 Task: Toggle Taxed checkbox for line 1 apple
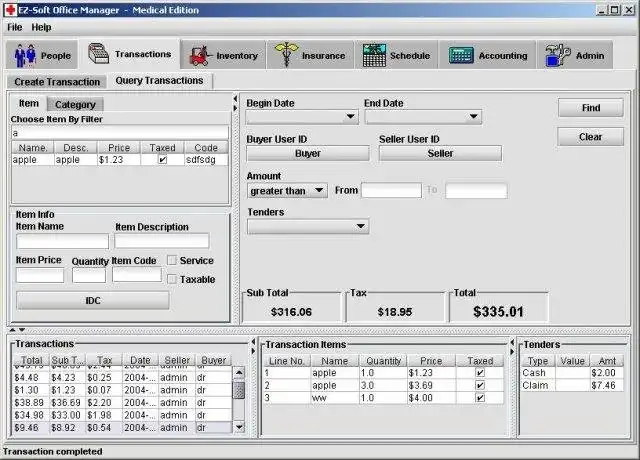[480, 373]
